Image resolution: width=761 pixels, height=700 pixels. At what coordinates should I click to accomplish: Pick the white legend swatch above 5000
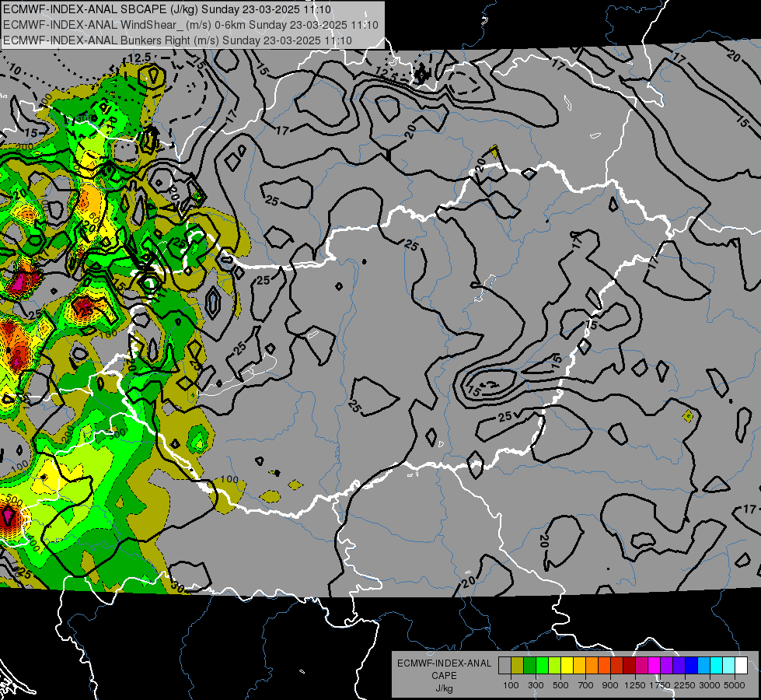(x=742, y=665)
